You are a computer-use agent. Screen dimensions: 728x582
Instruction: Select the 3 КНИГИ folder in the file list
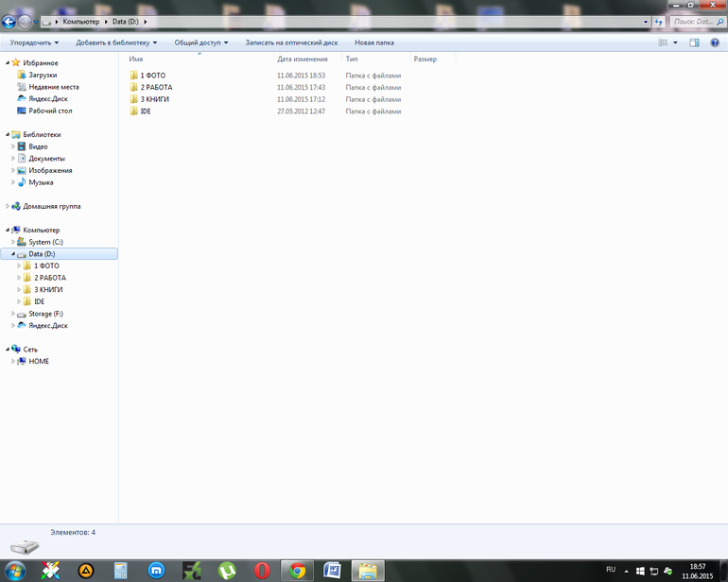click(x=155, y=99)
